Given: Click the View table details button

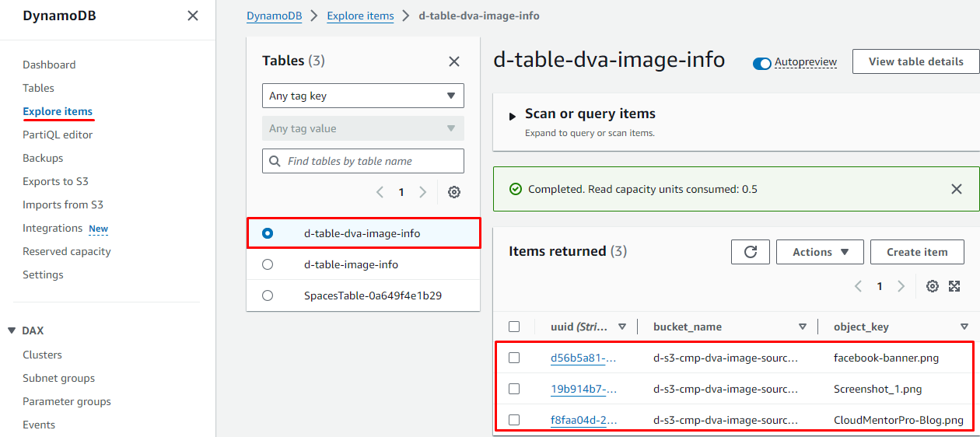Looking at the screenshot, I should [x=915, y=61].
